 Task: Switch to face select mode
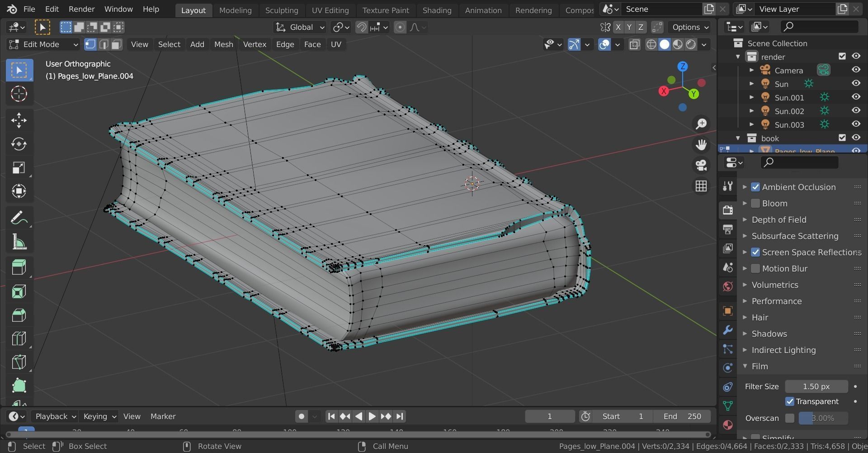click(117, 44)
